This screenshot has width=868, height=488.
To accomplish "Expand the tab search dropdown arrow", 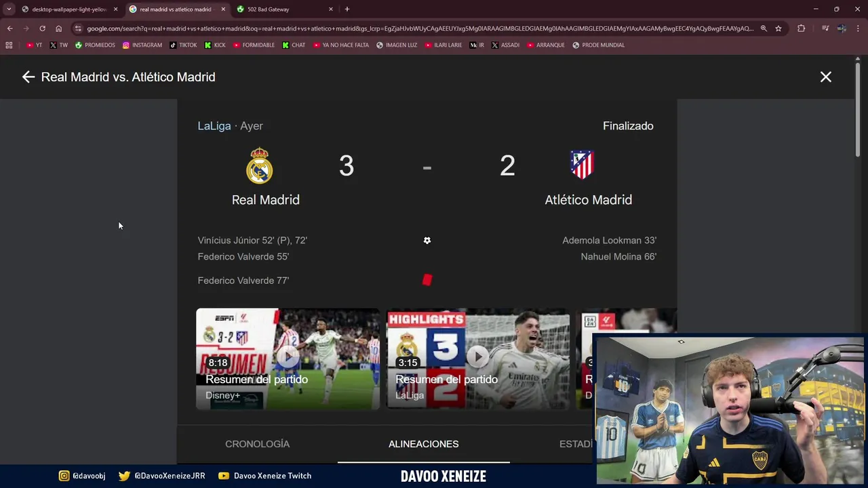I will [9, 9].
